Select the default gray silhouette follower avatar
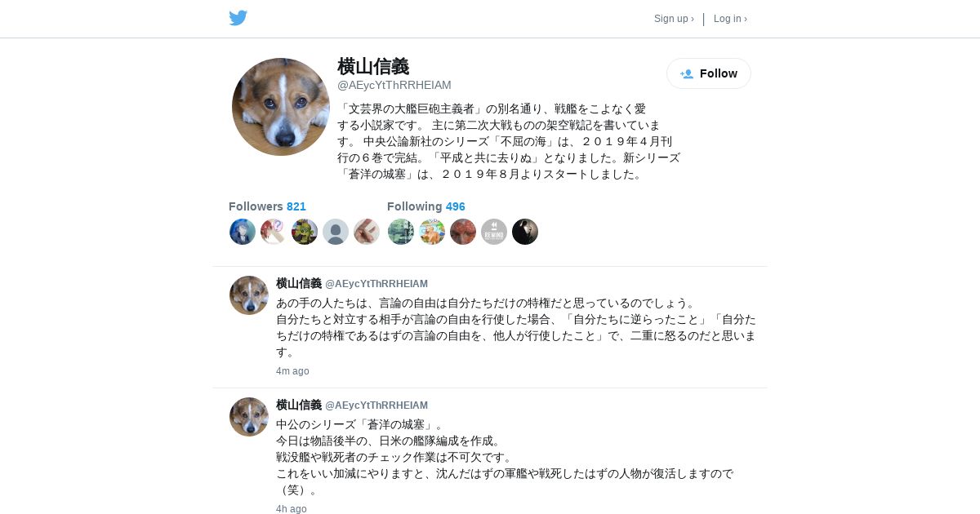 [x=336, y=232]
